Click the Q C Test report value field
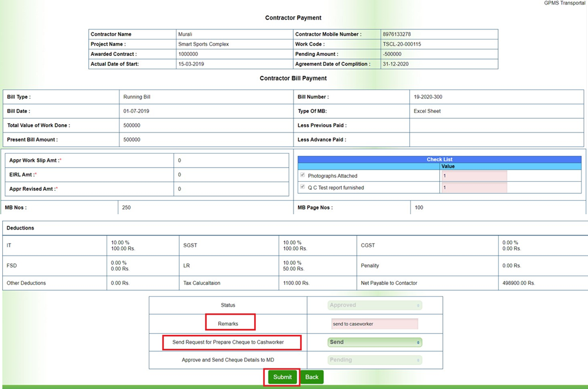 474,188
